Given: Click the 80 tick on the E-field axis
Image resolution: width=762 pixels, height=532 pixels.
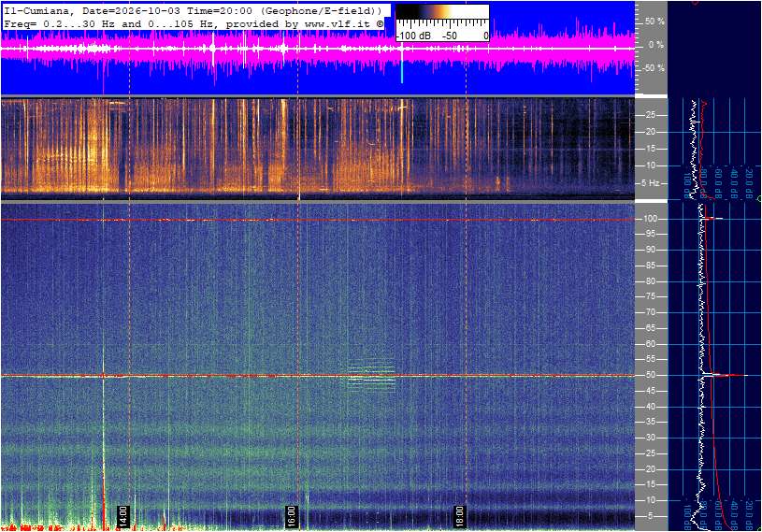Looking at the screenshot, I should tap(650, 281).
